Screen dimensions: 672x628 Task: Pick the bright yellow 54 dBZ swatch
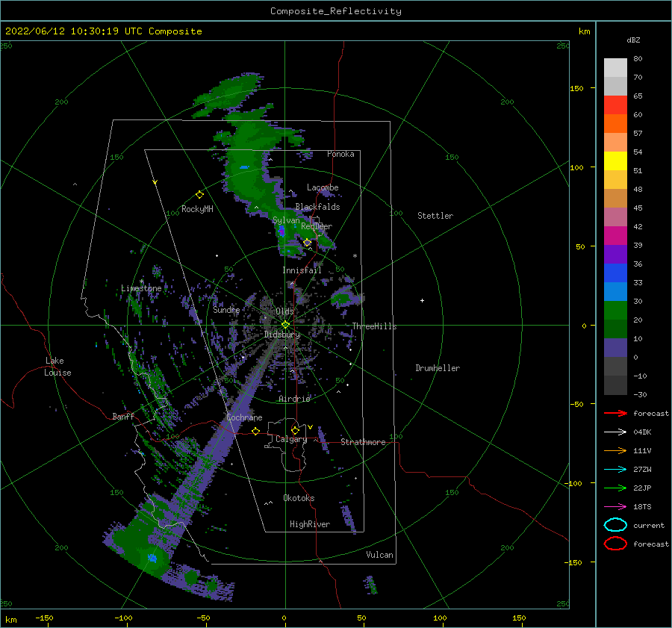pyautogui.click(x=615, y=161)
